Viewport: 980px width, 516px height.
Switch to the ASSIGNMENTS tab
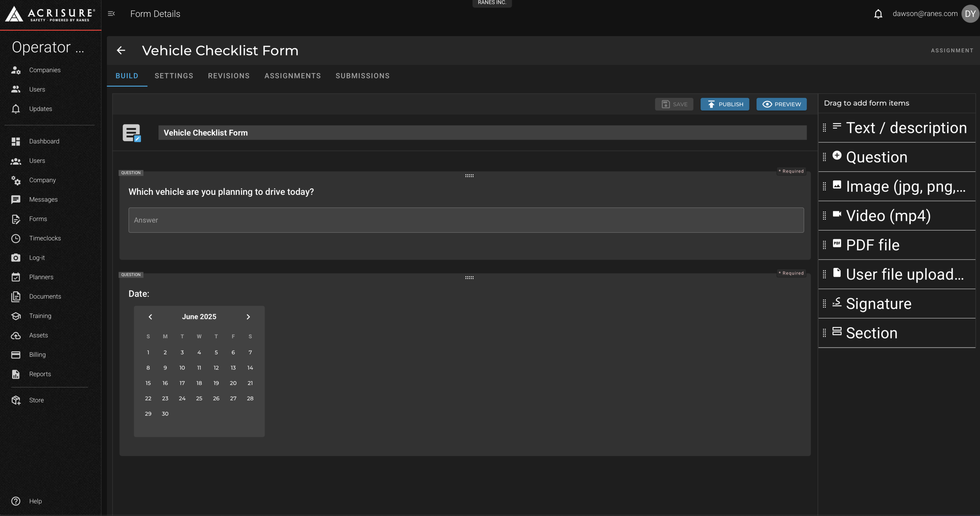point(292,76)
